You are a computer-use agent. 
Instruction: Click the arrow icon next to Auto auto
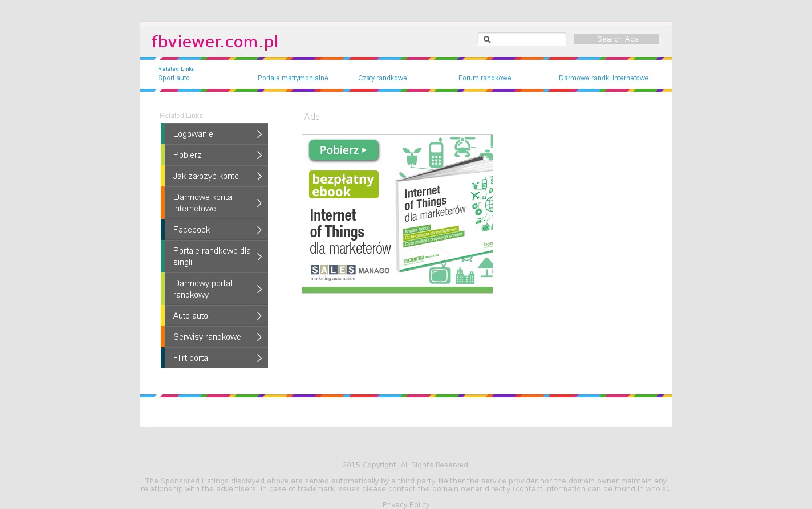pyautogui.click(x=259, y=316)
